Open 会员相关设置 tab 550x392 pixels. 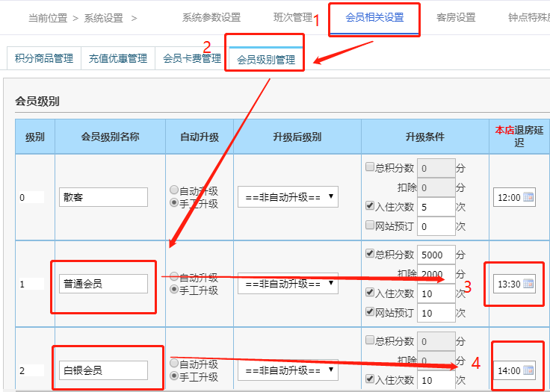click(374, 17)
